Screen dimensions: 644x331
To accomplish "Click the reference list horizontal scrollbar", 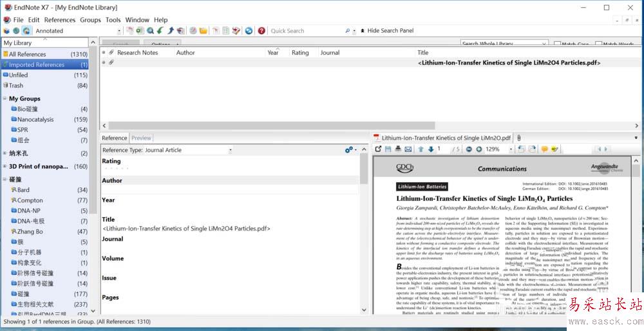I will coord(271,126).
